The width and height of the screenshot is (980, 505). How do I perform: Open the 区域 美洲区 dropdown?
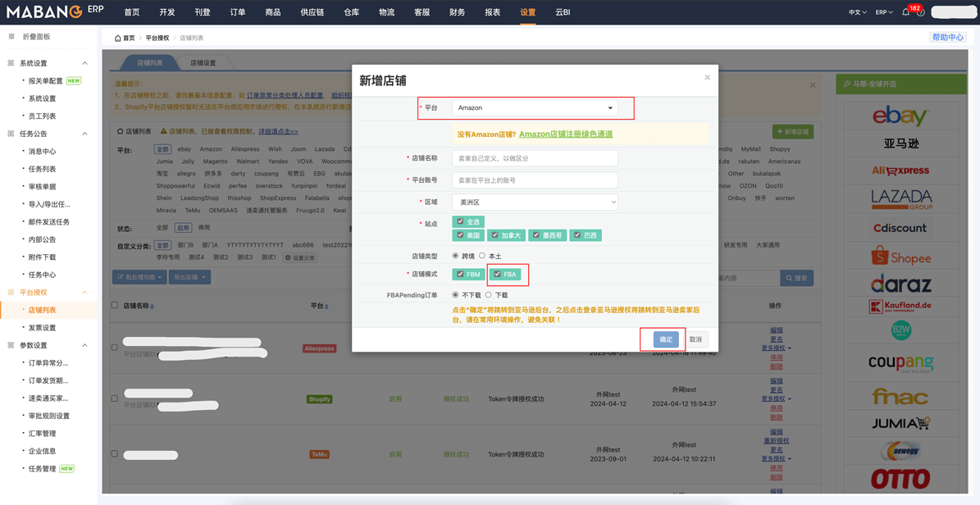pyautogui.click(x=534, y=202)
